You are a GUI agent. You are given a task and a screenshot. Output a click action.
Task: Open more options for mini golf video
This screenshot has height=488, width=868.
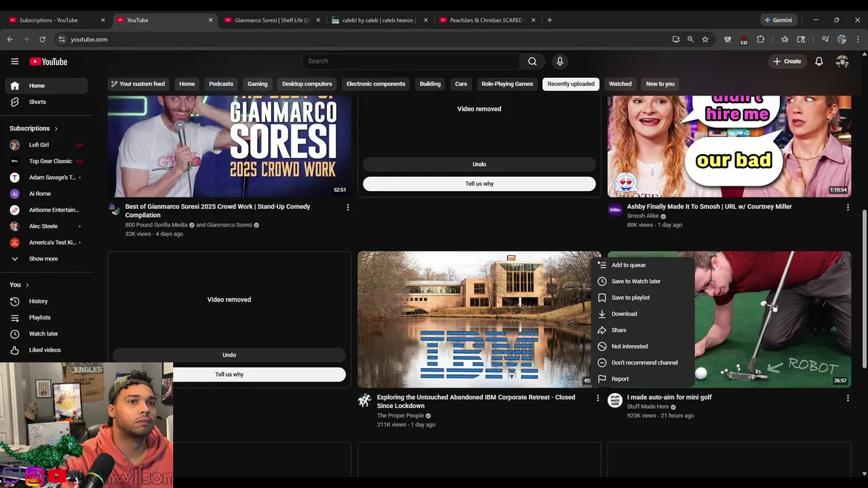click(x=848, y=398)
